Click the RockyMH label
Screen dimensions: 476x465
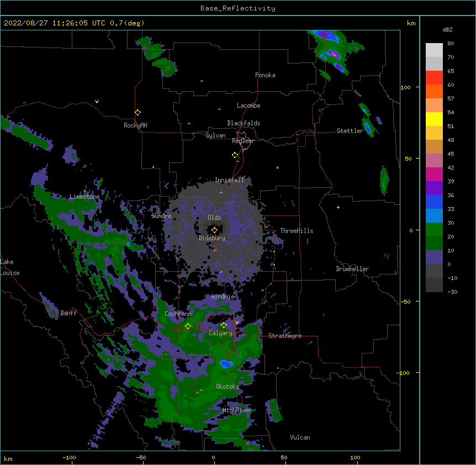click(135, 125)
